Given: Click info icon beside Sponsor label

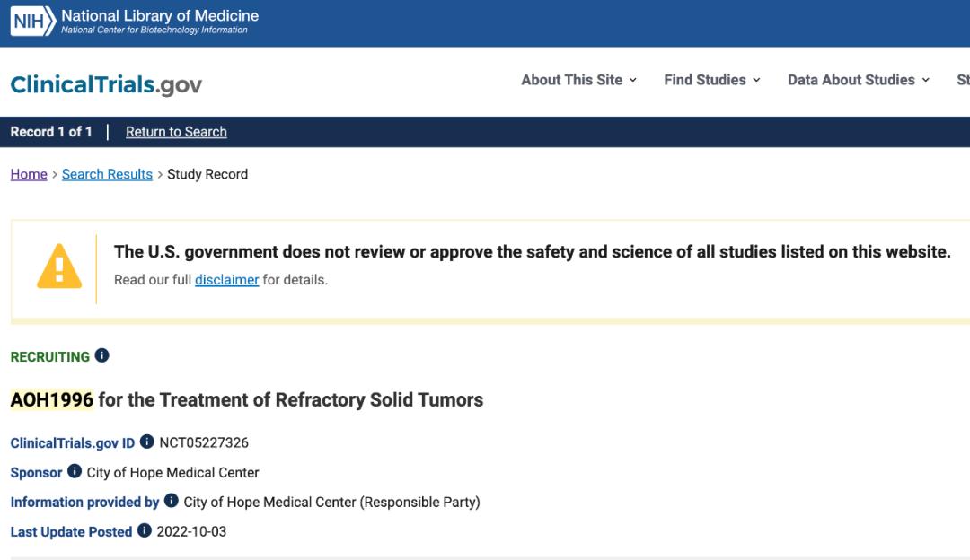Looking at the screenshot, I should (x=75, y=471).
